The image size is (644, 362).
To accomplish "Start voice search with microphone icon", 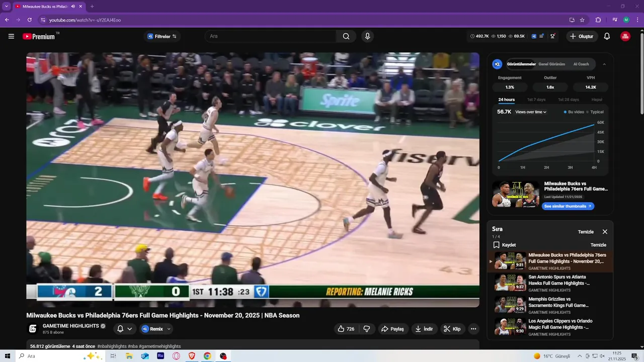I will (x=367, y=36).
